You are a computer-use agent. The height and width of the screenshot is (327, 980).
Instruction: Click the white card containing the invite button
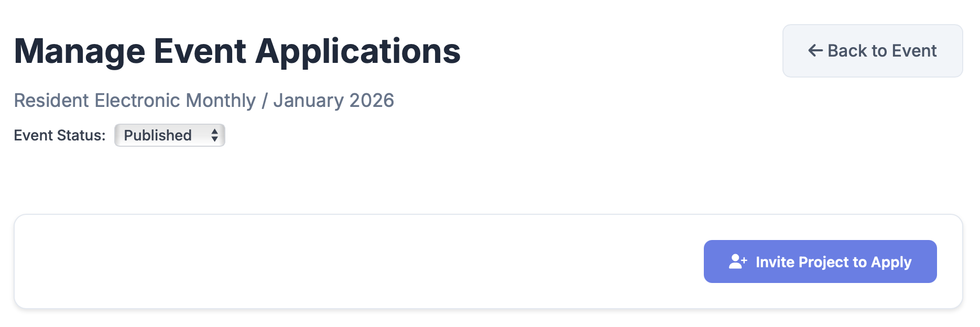[490, 261]
